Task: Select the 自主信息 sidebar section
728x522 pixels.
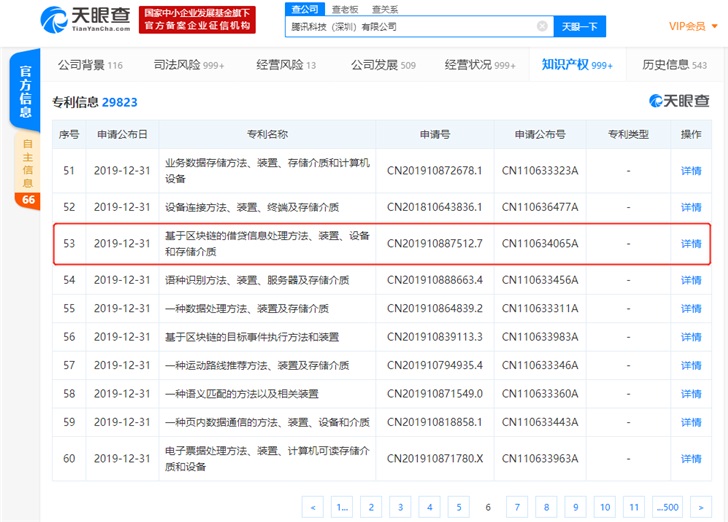Action: click(27, 163)
